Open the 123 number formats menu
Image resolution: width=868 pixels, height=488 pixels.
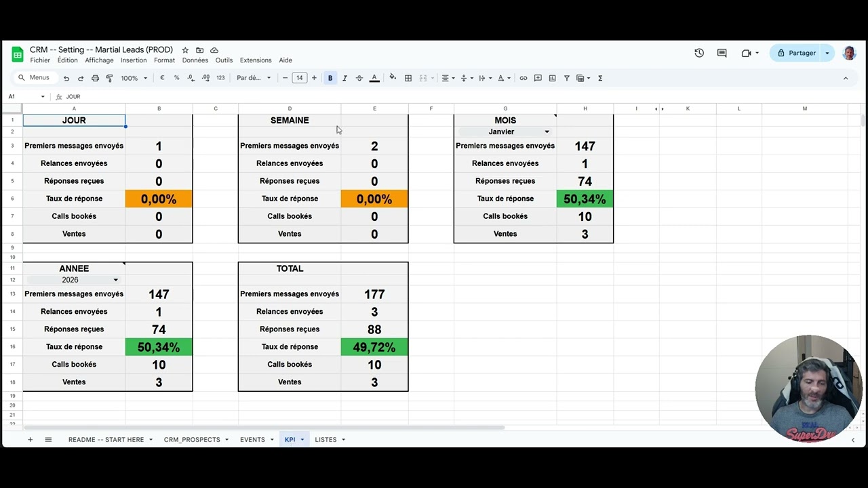(x=220, y=78)
